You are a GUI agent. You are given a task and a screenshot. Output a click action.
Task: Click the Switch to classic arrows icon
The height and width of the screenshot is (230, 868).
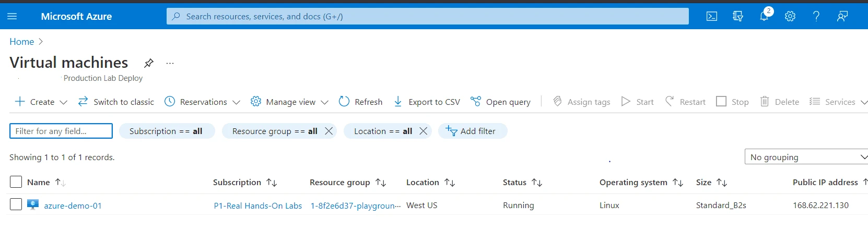point(83,101)
